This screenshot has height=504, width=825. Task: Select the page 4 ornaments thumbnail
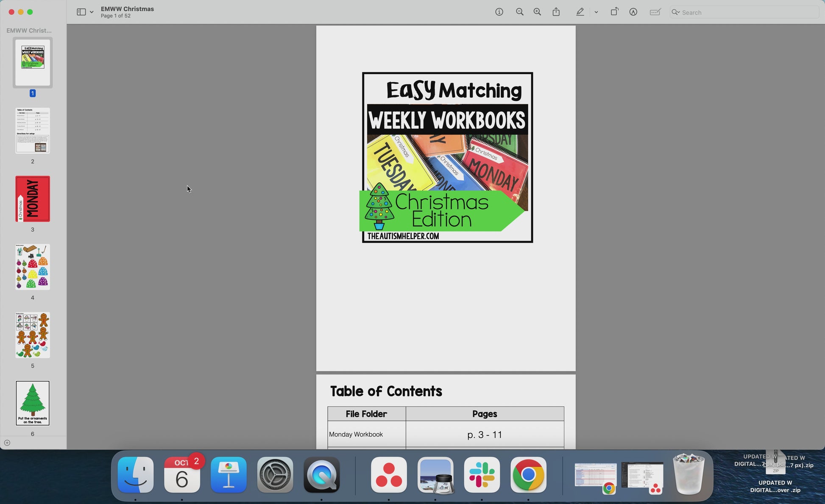[33, 267]
